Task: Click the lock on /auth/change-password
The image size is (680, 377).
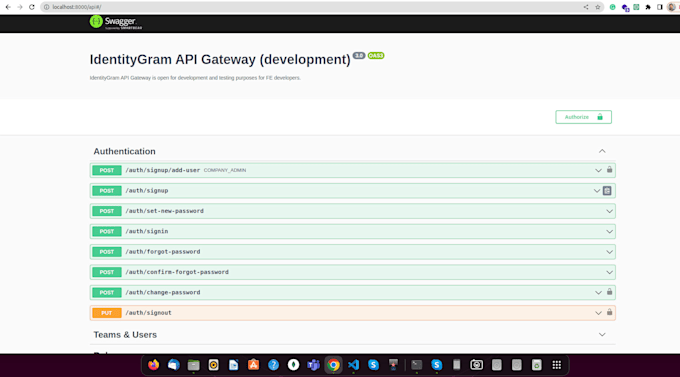Action: point(609,292)
